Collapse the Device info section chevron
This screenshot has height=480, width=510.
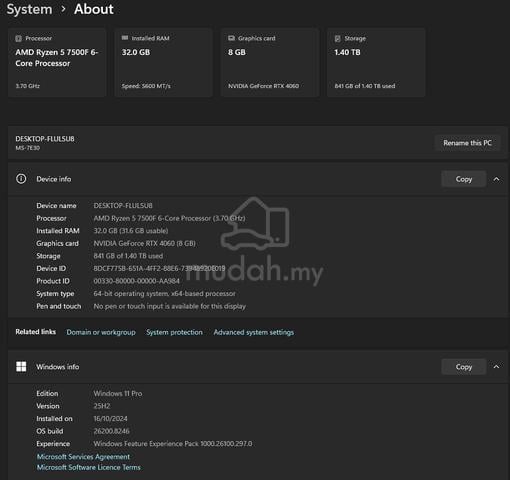496,179
